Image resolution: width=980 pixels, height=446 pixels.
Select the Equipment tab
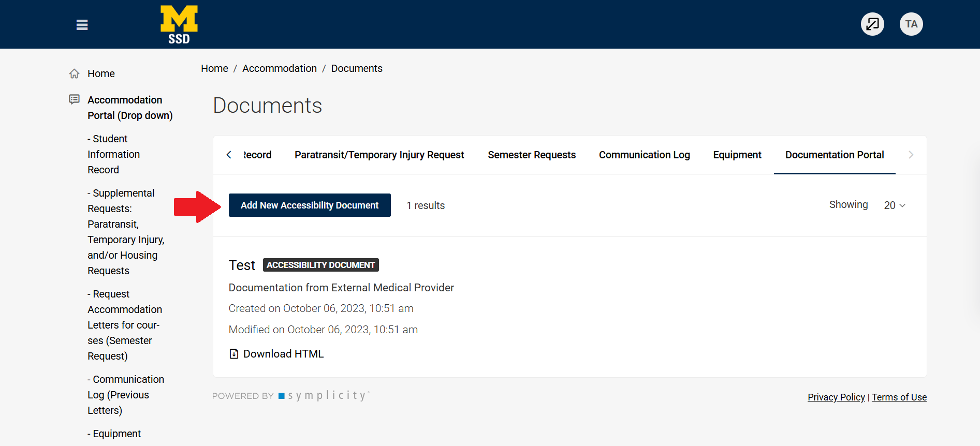[737, 155]
